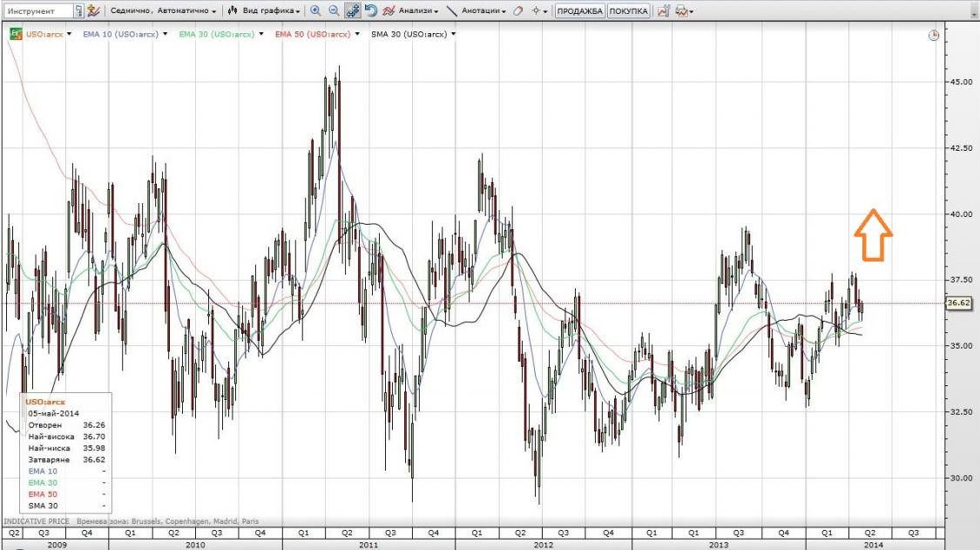Click the zoom out magnifier icon

coord(334,10)
